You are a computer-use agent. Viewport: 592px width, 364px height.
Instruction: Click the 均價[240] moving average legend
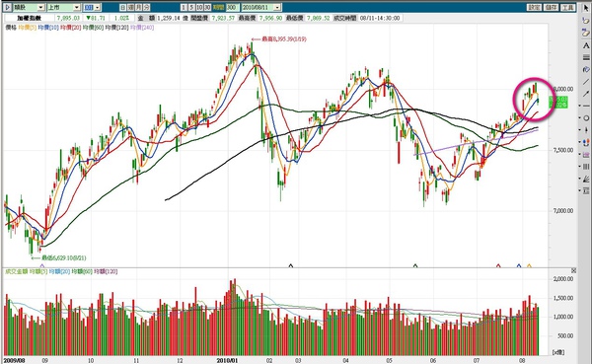point(142,28)
